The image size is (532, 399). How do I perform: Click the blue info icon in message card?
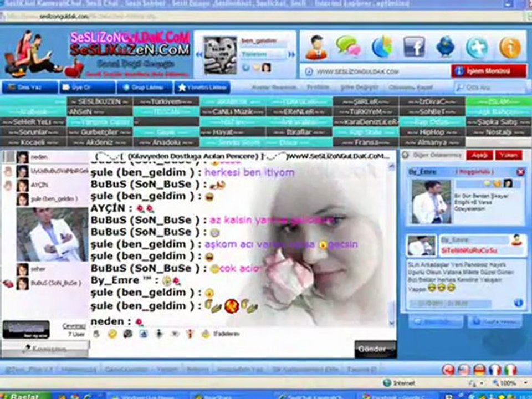coord(519,303)
